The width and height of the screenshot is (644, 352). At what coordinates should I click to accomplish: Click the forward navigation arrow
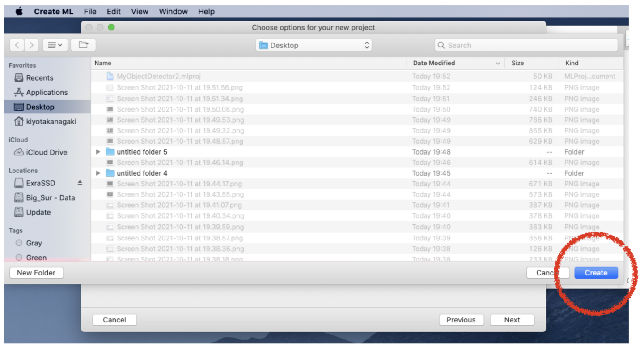(x=31, y=45)
